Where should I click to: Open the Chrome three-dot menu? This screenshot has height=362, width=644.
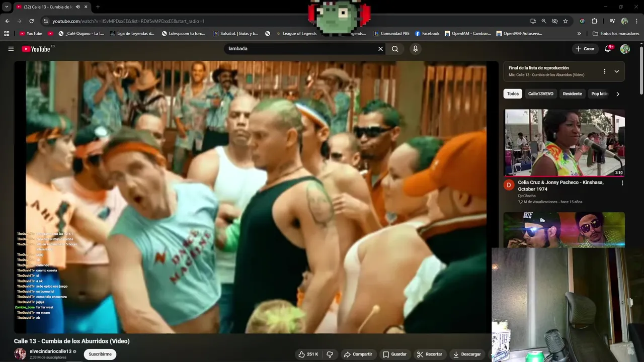(x=636, y=21)
